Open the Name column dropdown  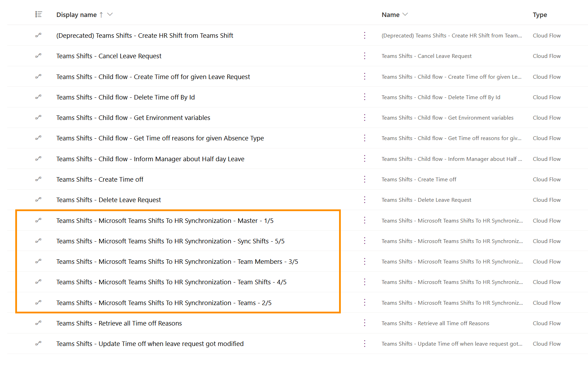click(x=405, y=14)
